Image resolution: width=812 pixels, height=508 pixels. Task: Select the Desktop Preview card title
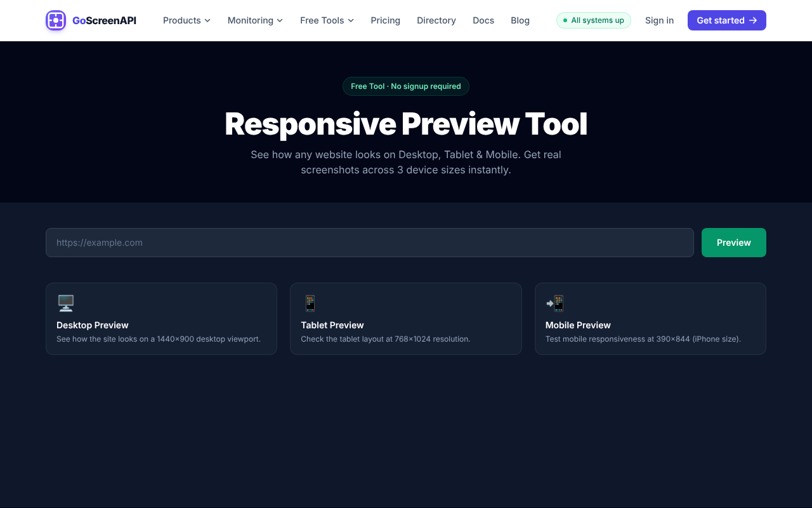point(93,325)
